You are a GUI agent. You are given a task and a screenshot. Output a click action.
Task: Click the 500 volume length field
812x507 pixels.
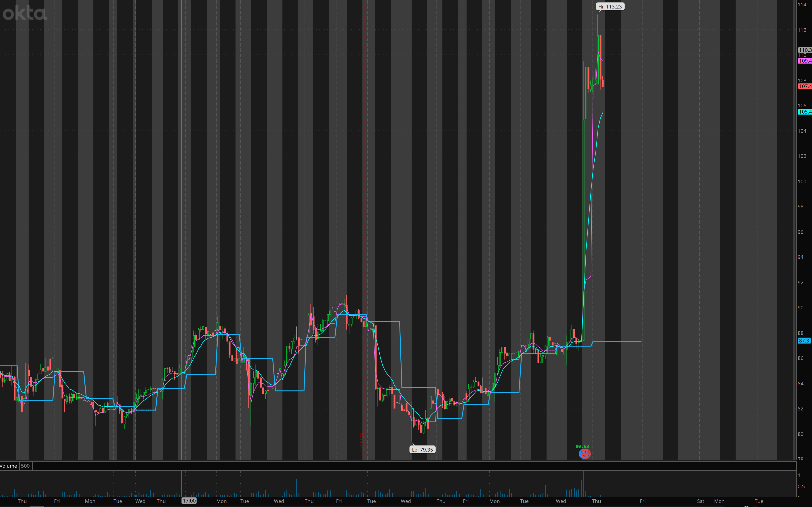(x=25, y=466)
